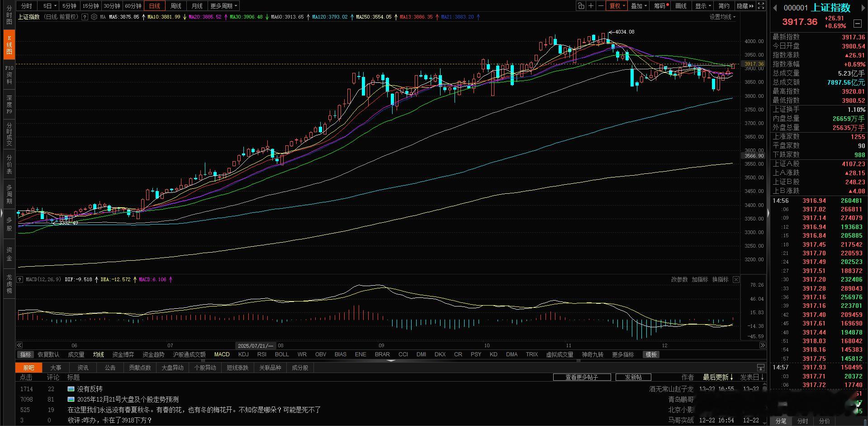Open 资金 in left sidebar
Image resolution: width=868 pixels, height=426 pixels.
pyautogui.click(x=9, y=254)
